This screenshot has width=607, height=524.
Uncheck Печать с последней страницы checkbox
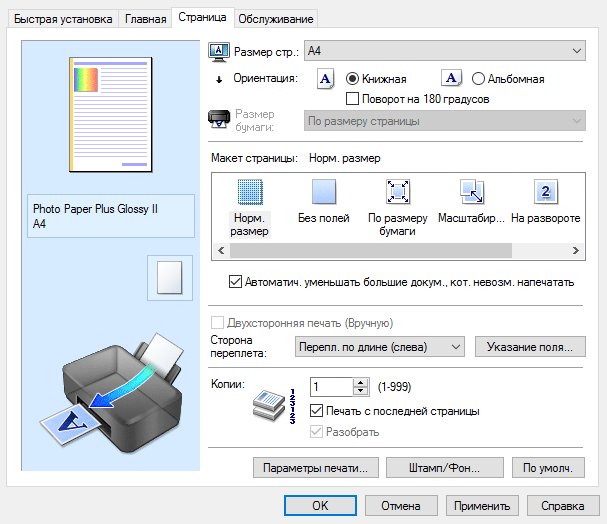(316, 411)
